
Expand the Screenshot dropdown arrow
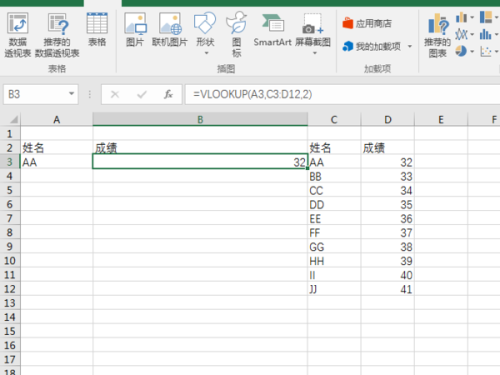coord(314,53)
